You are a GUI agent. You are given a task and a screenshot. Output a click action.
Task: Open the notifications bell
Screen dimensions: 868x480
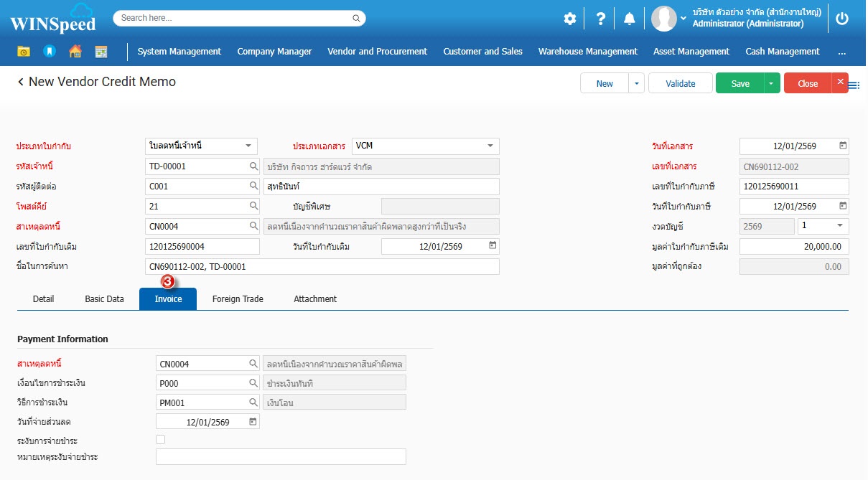coord(630,19)
